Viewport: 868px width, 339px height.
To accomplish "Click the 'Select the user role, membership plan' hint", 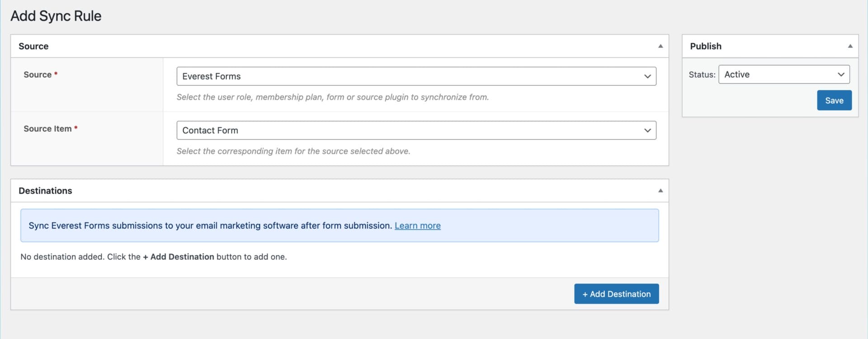I will (333, 97).
